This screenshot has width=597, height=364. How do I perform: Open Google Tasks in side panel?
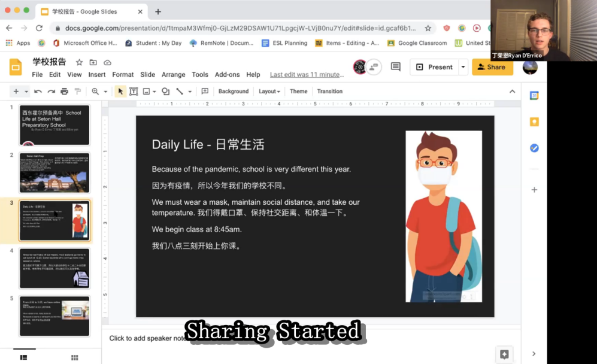534,148
